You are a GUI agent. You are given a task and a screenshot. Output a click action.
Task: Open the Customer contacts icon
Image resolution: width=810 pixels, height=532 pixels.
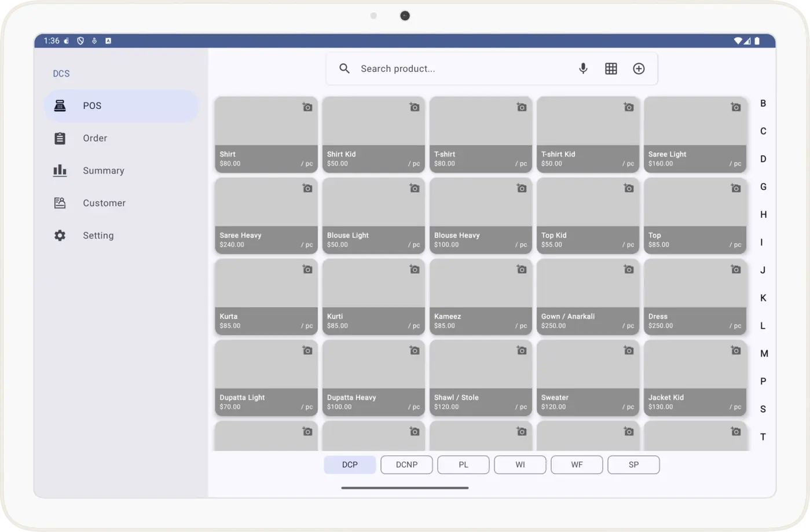point(60,203)
